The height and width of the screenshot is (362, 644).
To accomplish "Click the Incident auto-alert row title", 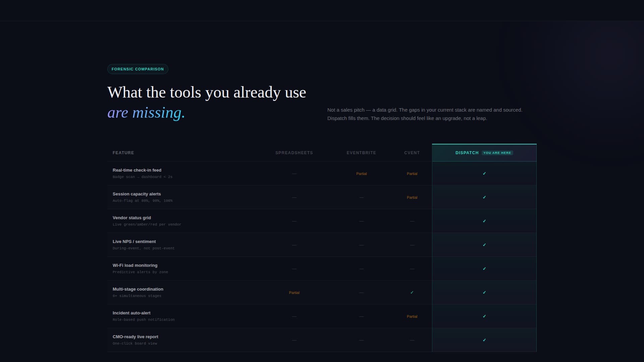I will point(131,313).
